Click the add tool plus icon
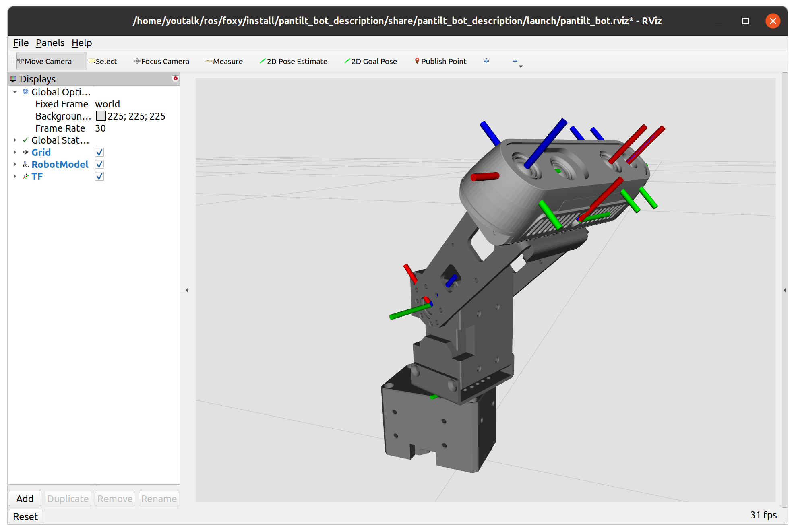This screenshot has width=796, height=532. [486, 61]
